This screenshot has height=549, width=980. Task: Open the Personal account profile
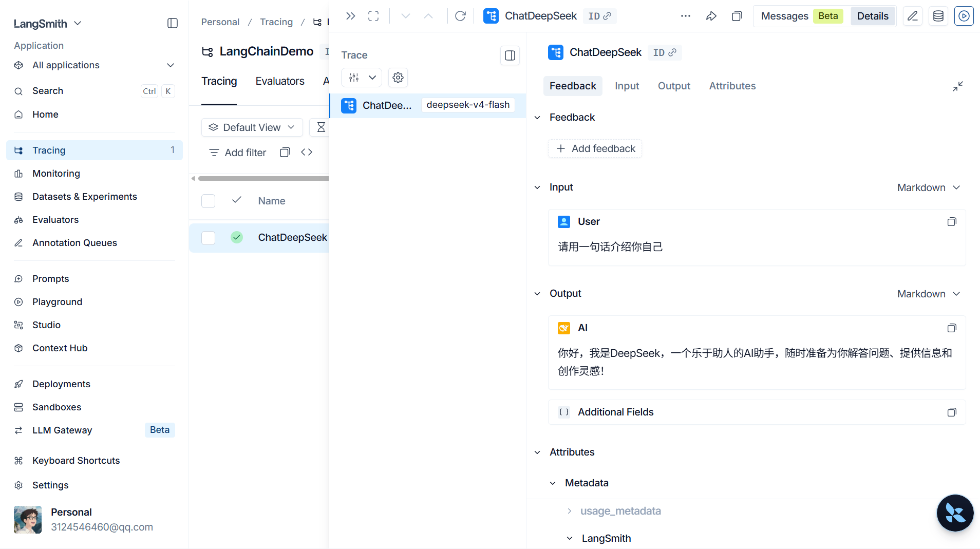tap(95, 519)
